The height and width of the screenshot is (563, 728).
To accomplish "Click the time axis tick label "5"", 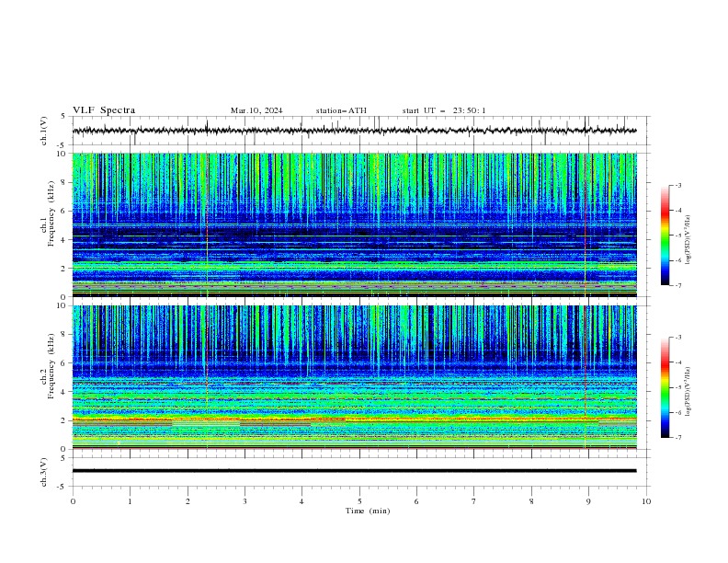I will (x=359, y=501).
